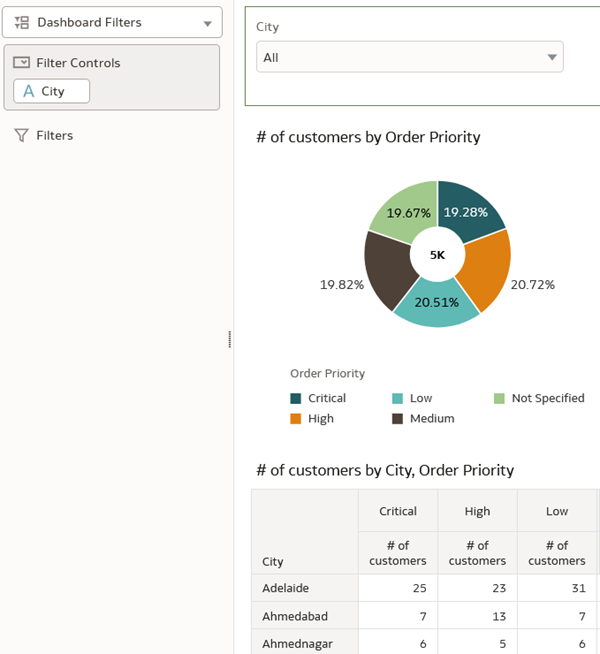Click the '# of customers by Order Priority' title

(x=368, y=137)
